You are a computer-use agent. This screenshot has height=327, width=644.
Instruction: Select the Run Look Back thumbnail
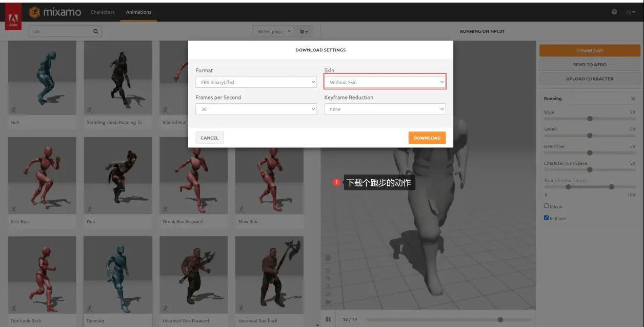click(42, 275)
